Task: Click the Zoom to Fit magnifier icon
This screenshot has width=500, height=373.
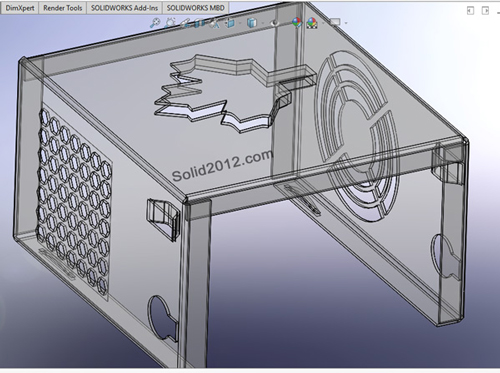Action: click(x=155, y=23)
